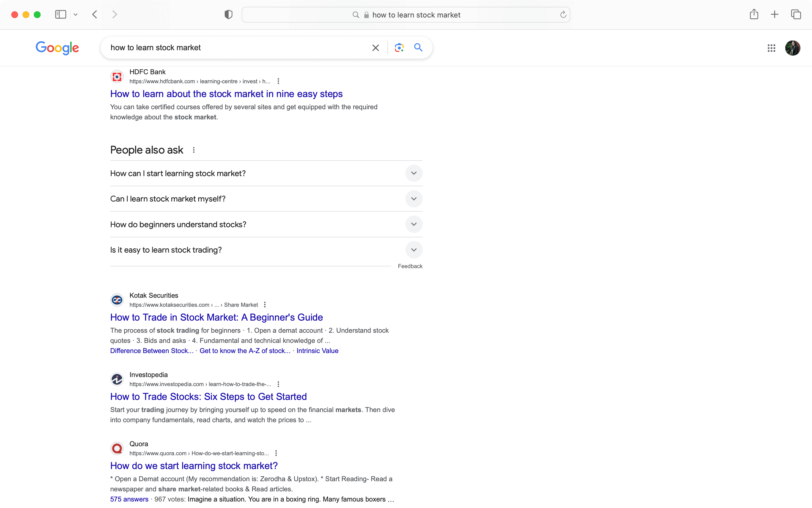Click the Safari forward arrow
The height and width of the screenshot is (508, 812).
tap(114, 14)
